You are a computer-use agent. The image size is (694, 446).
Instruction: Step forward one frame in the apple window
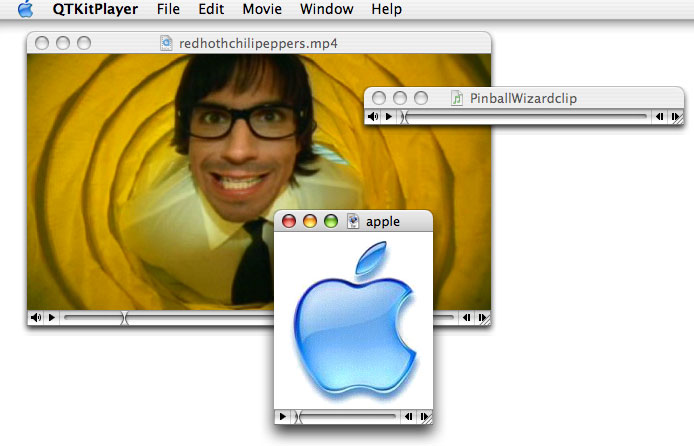tap(423, 416)
